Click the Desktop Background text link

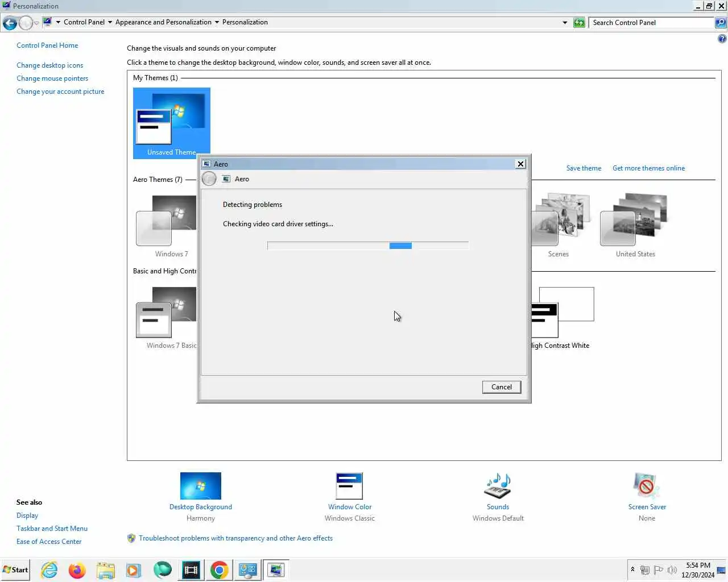[x=201, y=507]
